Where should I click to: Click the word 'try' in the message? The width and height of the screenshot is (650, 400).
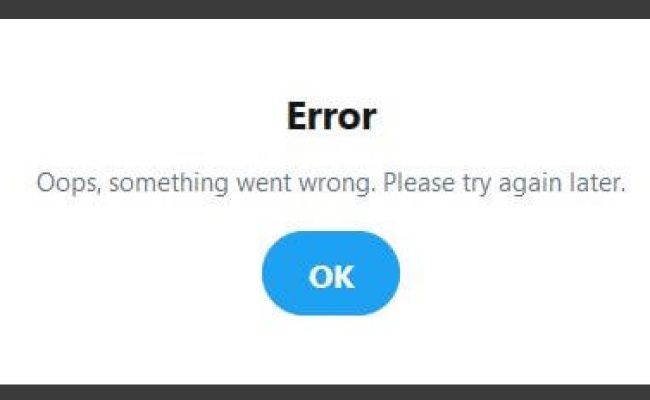click(476, 184)
